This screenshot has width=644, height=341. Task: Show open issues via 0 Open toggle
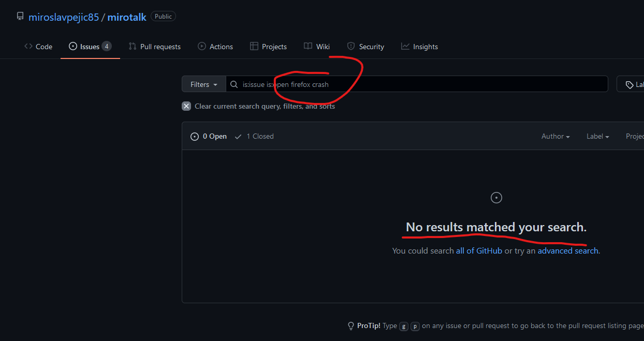coord(209,136)
